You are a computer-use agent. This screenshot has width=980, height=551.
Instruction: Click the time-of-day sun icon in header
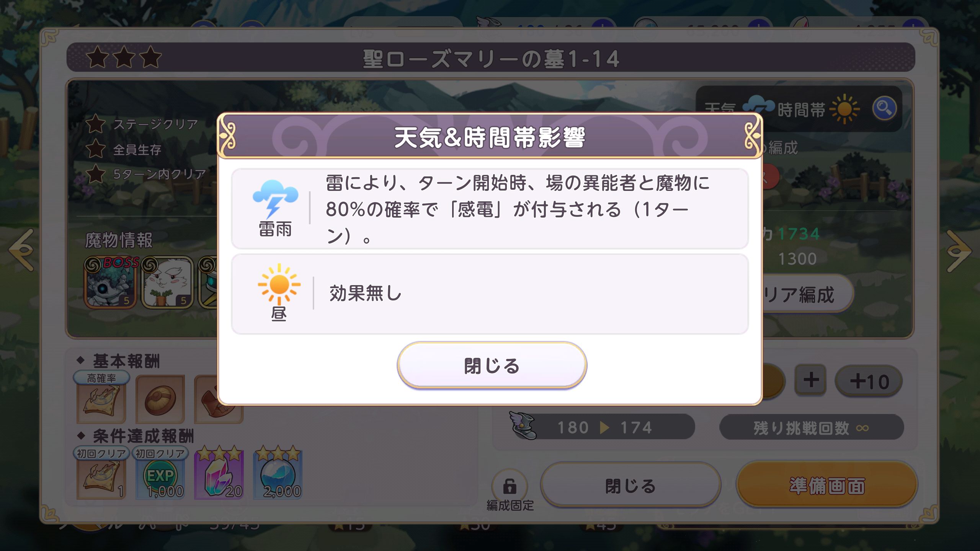[x=844, y=109]
